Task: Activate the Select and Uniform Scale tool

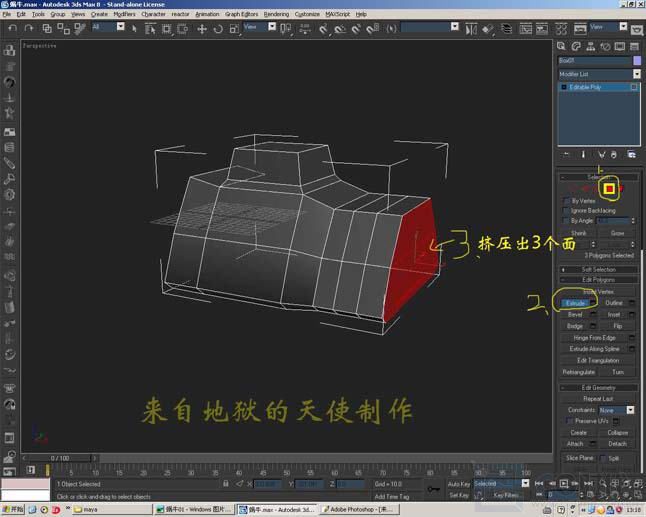Action: [x=234, y=28]
